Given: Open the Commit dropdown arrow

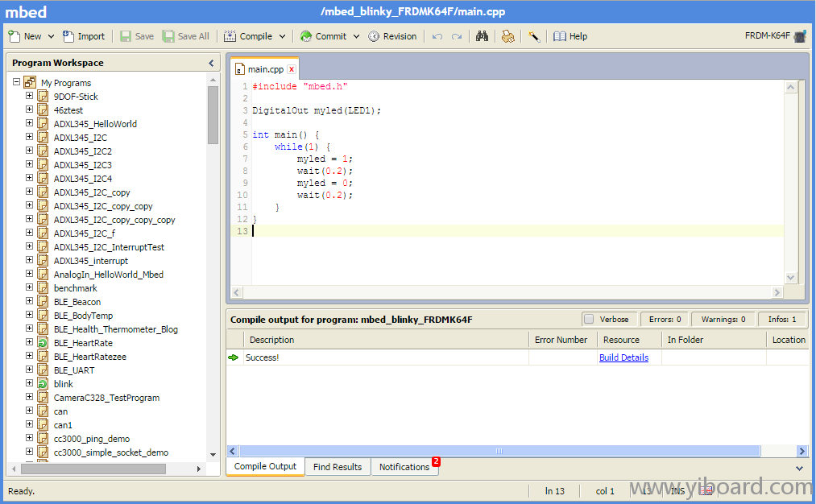Looking at the screenshot, I should [356, 36].
